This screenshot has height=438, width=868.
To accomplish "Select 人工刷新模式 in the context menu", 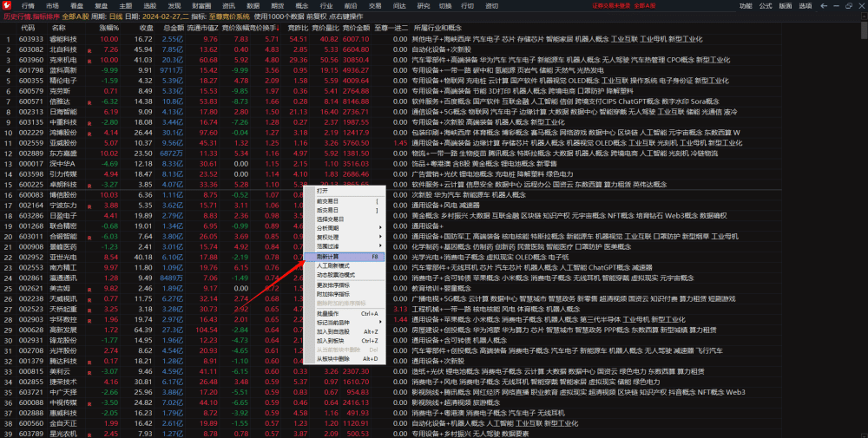I will click(x=345, y=265).
